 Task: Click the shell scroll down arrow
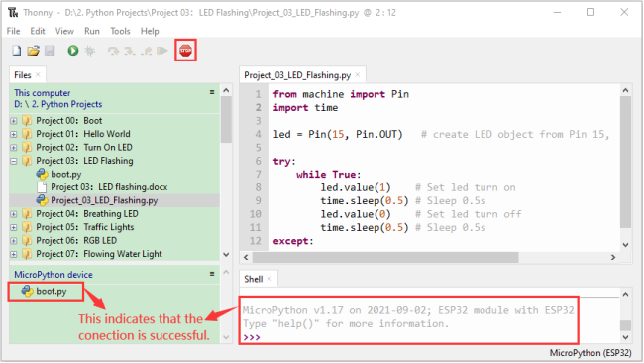tap(625, 337)
